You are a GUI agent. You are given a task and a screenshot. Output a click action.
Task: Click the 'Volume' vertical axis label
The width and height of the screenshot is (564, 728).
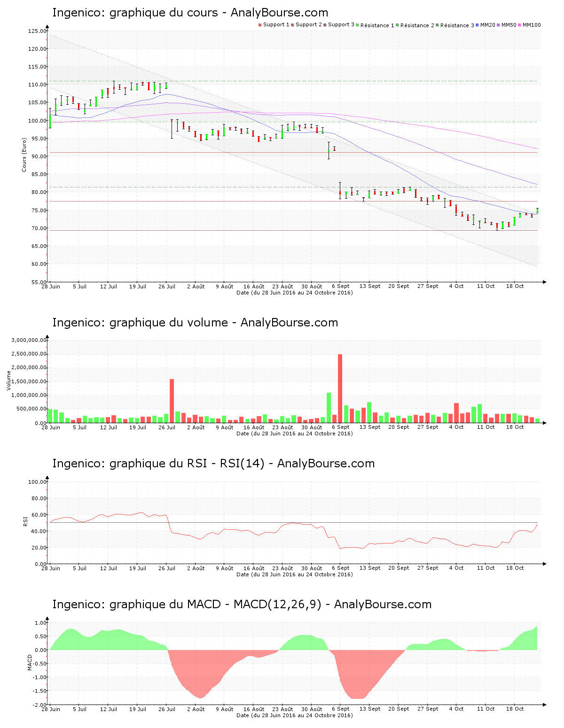[x=8, y=380]
